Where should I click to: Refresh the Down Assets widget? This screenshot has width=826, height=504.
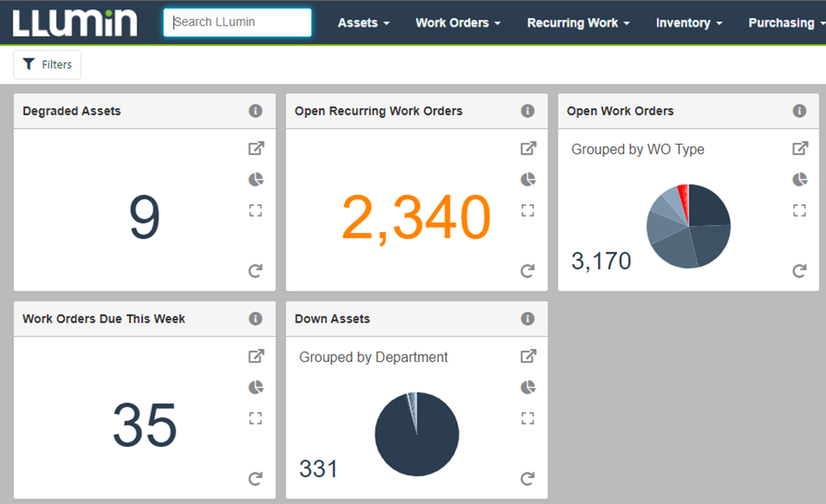pyautogui.click(x=527, y=478)
